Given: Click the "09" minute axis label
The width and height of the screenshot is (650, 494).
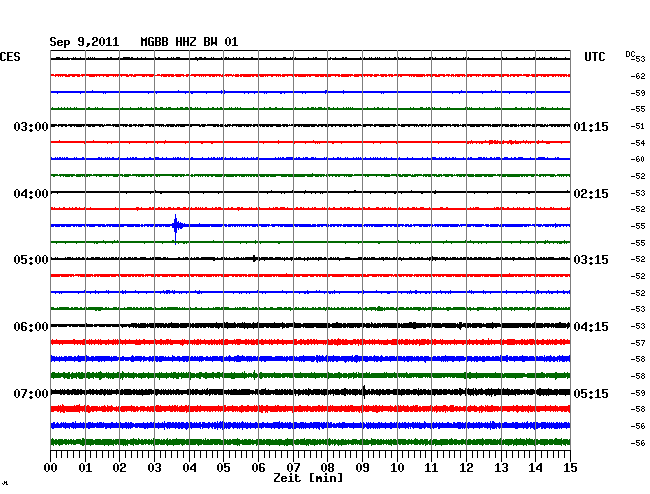Looking at the screenshot, I should click(x=362, y=468).
